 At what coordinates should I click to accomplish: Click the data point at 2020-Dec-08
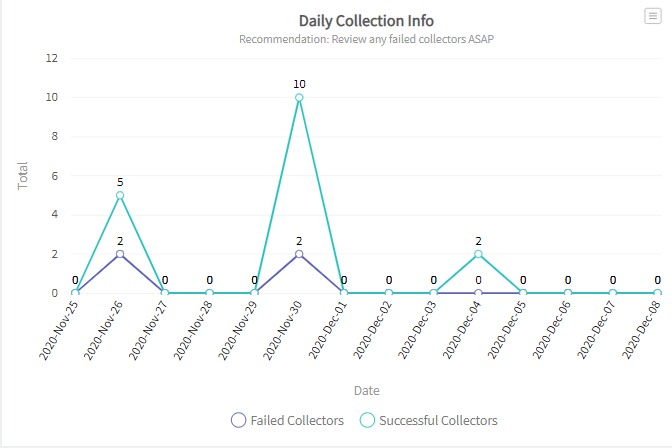click(657, 293)
